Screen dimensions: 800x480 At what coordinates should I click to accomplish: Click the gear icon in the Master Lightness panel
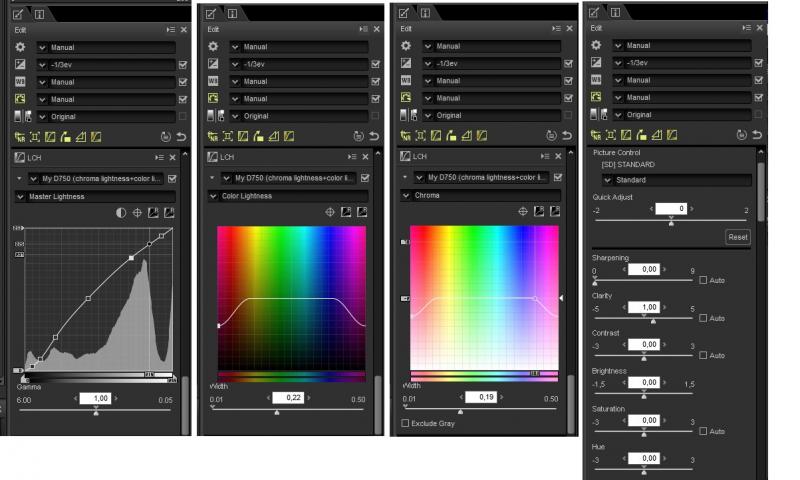[20, 47]
